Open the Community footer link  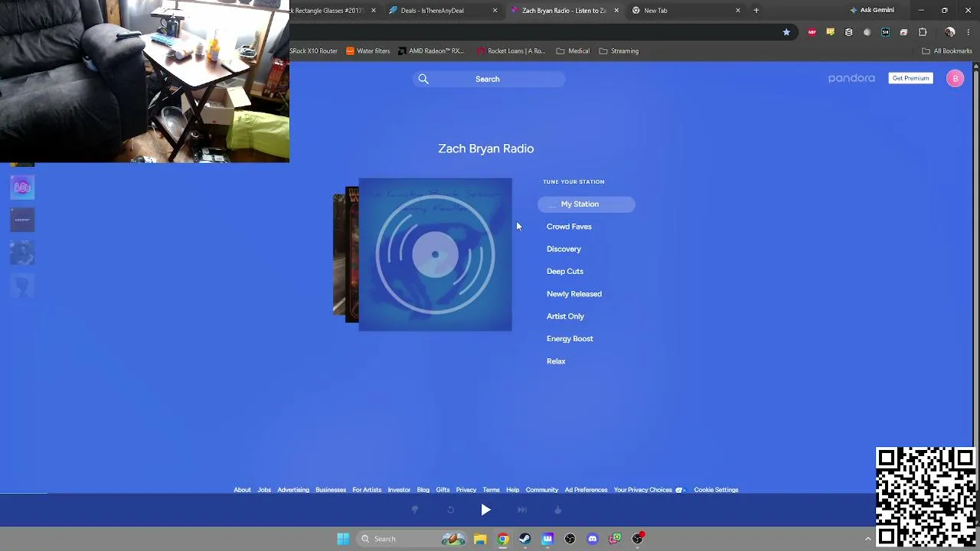[542, 490]
